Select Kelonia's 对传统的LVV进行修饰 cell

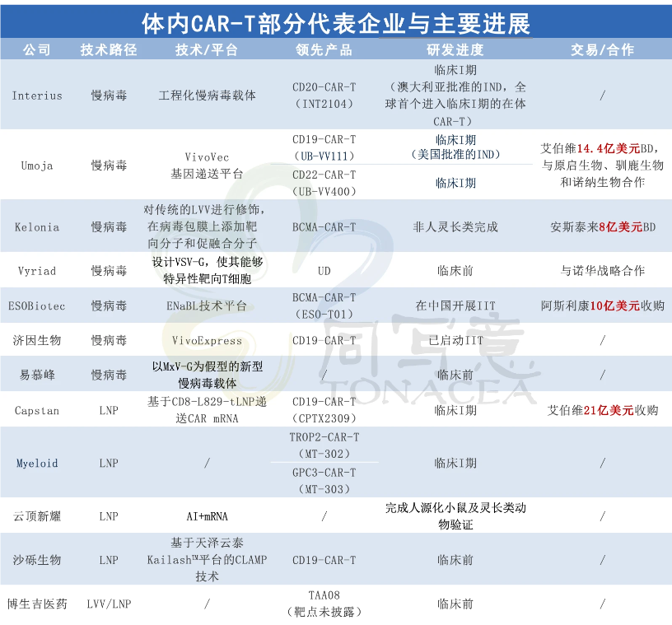(x=204, y=226)
